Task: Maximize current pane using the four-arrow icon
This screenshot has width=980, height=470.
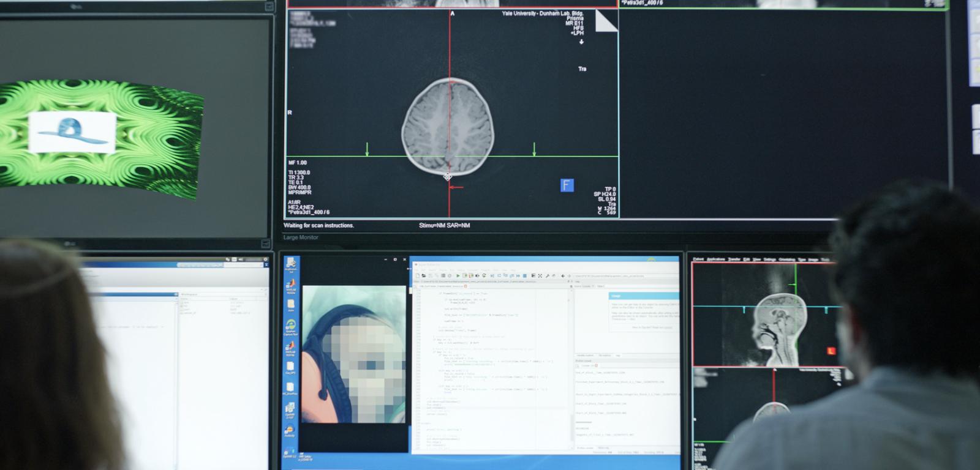Action: [x=540, y=276]
